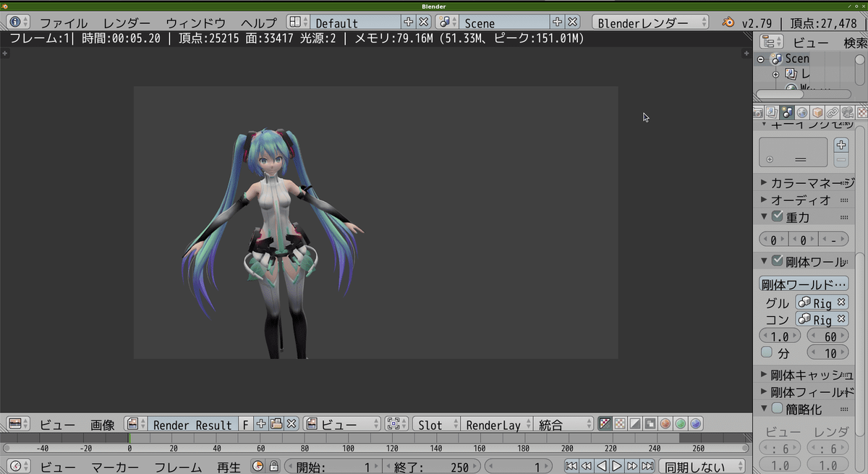Delete the Default screen layout
The width and height of the screenshot is (868, 474).
(424, 22)
